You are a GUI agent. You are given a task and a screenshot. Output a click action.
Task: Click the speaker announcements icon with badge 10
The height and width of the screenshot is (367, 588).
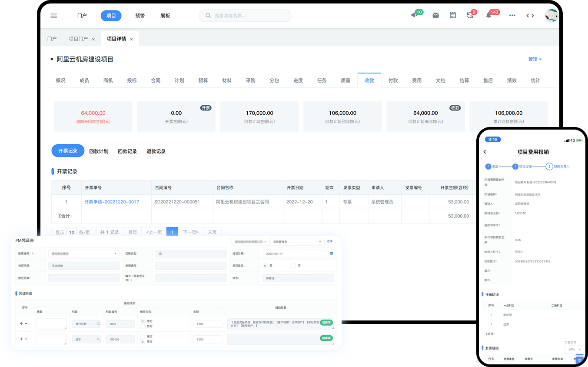point(414,15)
